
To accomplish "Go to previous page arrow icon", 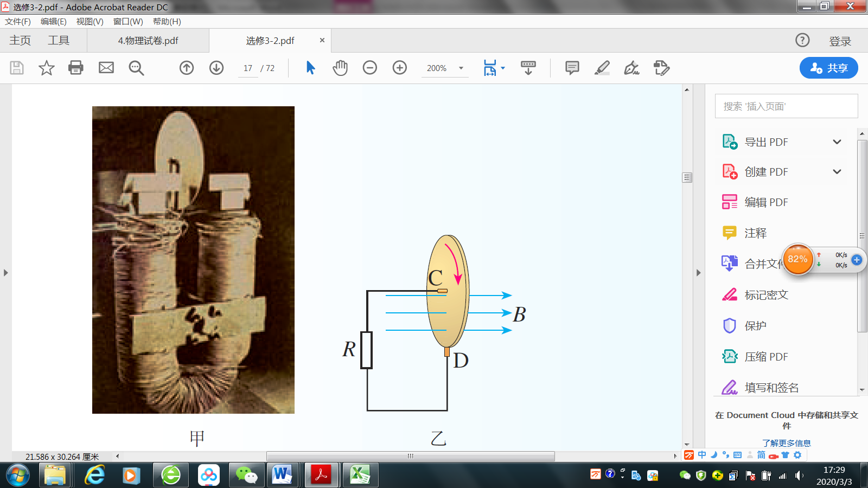I will coord(187,68).
